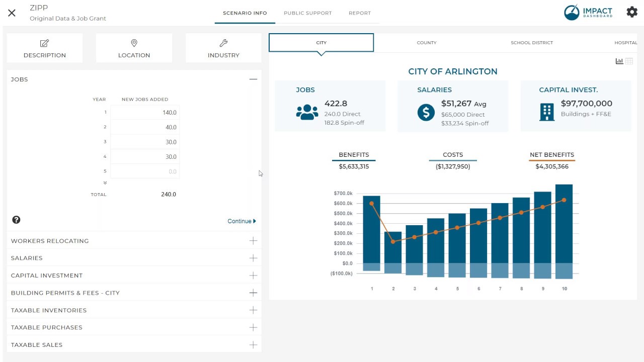Expand the Workers Relocating section
The width and height of the screenshot is (644, 362).
tap(253, 241)
